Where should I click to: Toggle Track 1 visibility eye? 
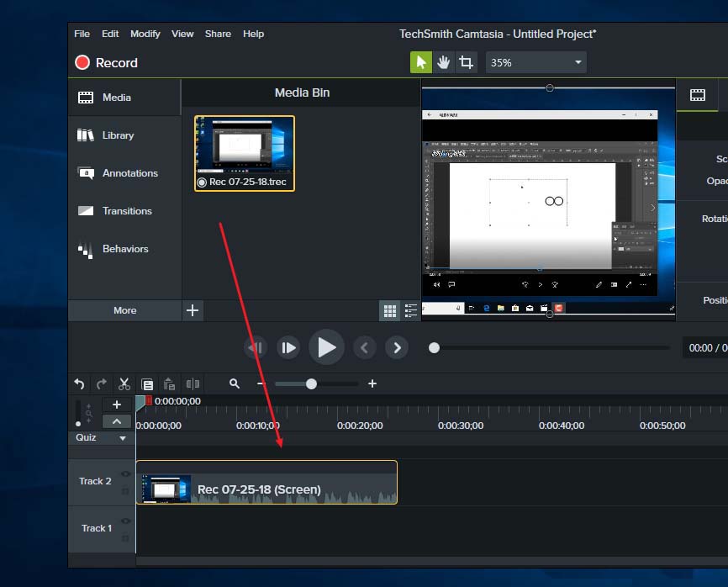[126, 521]
